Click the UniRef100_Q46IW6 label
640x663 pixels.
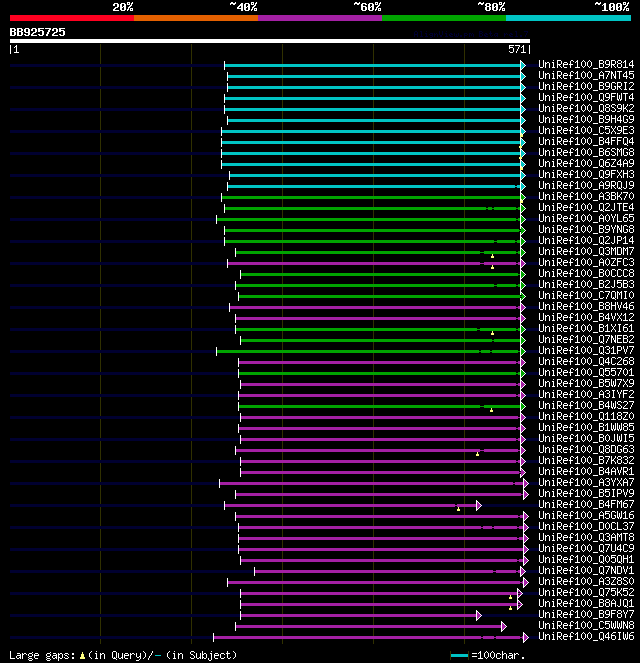click(586, 636)
